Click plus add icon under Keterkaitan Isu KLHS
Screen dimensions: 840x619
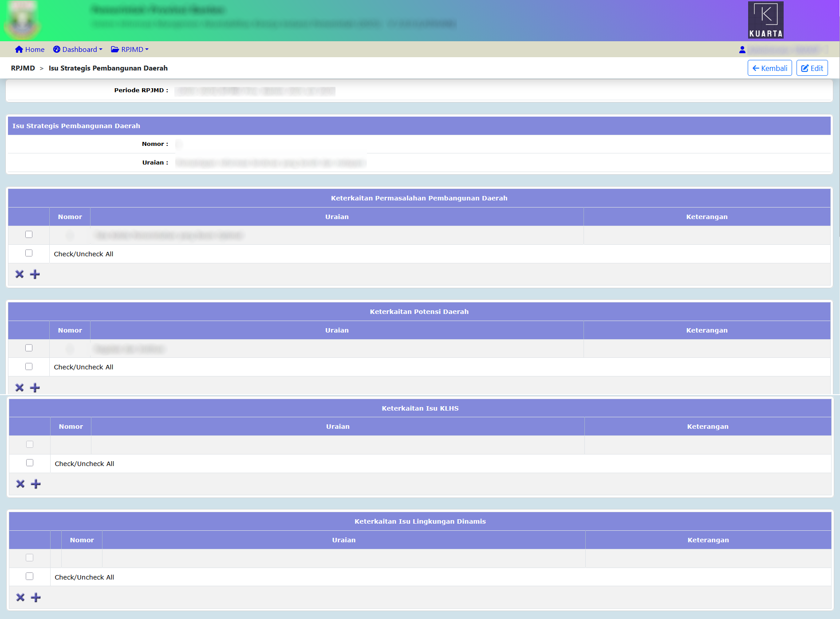click(x=35, y=484)
